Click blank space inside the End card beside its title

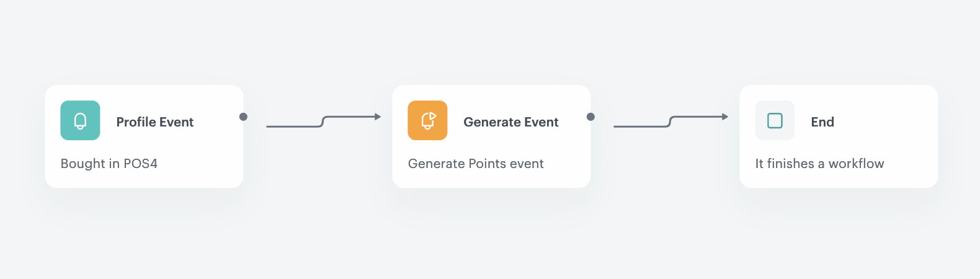pos(887,122)
